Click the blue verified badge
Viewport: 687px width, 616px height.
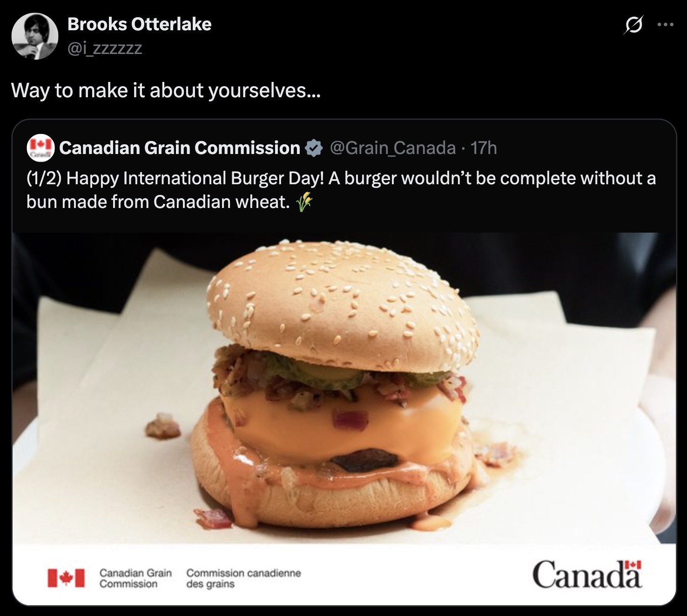(314, 148)
